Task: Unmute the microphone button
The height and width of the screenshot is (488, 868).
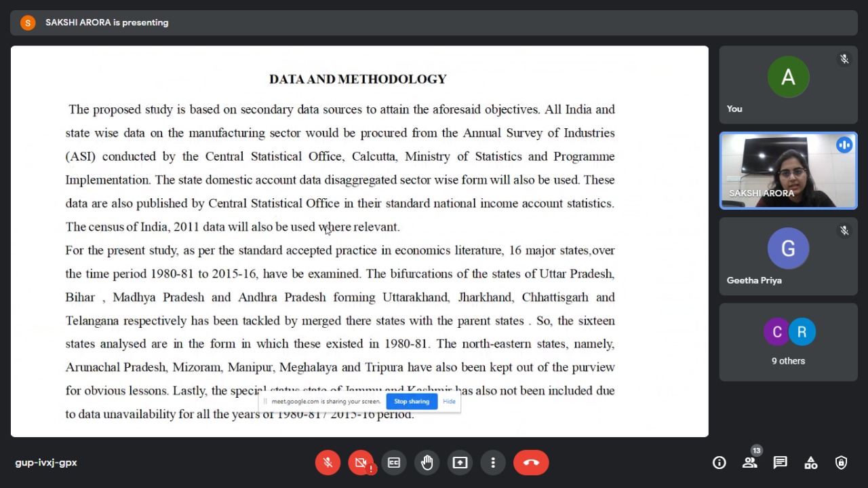Action: (328, 463)
